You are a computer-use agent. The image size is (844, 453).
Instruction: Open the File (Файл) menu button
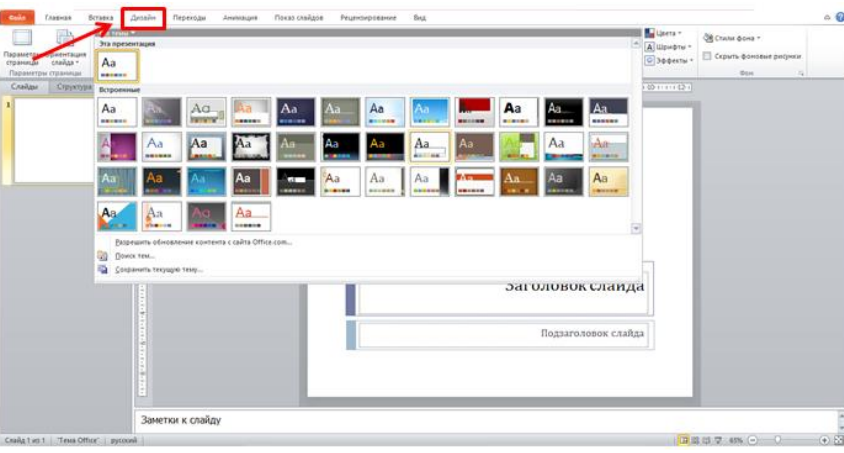point(19,18)
